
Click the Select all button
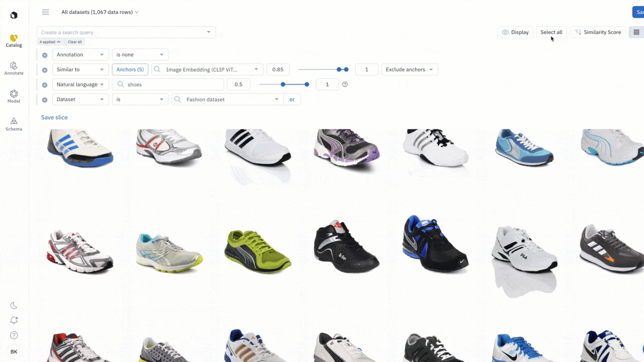[x=551, y=32]
